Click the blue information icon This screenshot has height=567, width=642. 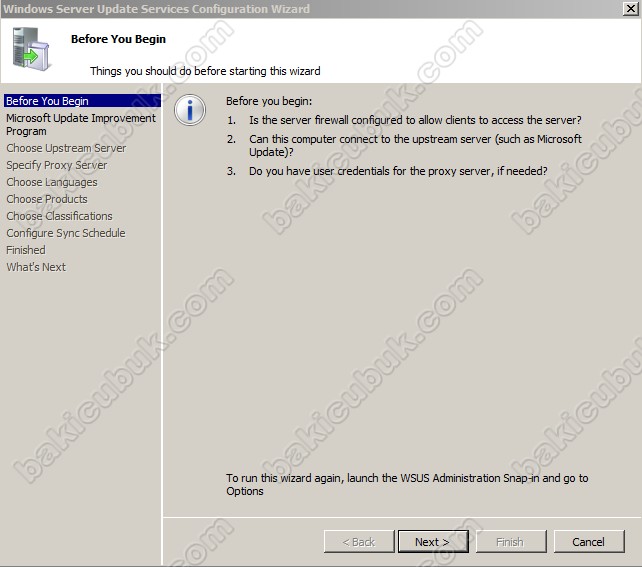(x=190, y=110)
